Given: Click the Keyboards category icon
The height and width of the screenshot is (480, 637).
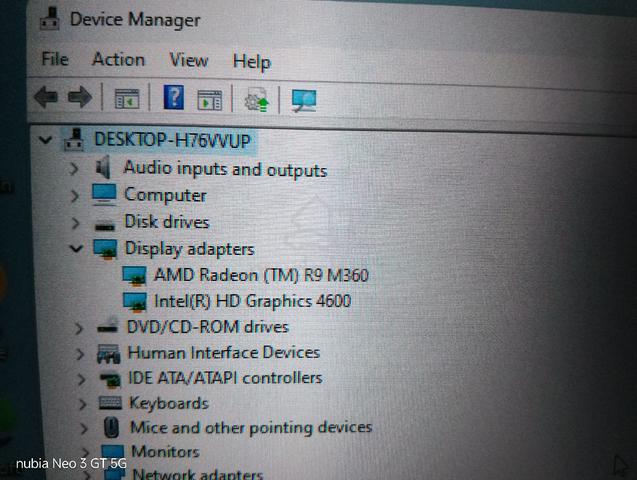Looking at the screenshot, I should pos(110,403).
